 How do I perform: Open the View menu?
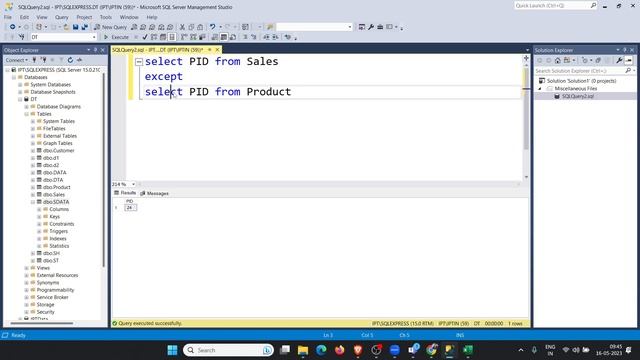(x=42, y=17)
